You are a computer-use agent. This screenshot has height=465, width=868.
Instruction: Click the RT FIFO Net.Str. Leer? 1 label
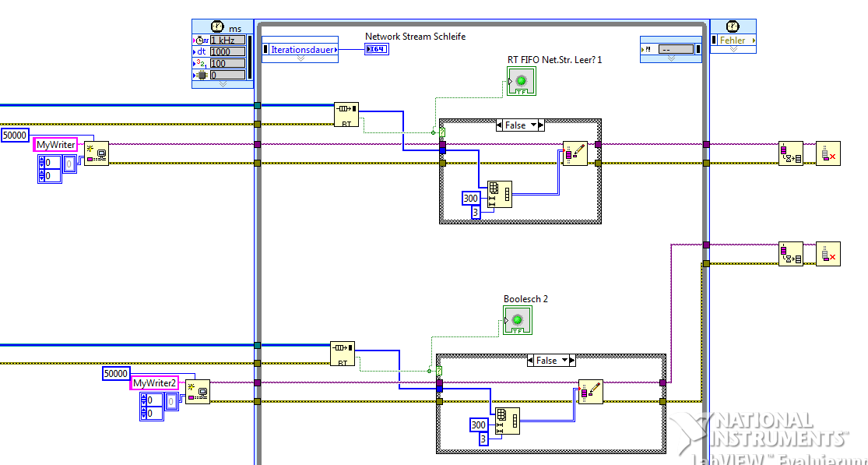[x=555, y=59]
